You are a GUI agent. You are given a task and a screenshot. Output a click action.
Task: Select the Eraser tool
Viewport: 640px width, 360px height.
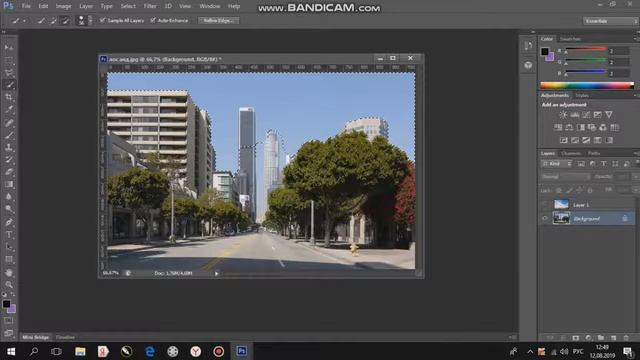pos(9,171)
